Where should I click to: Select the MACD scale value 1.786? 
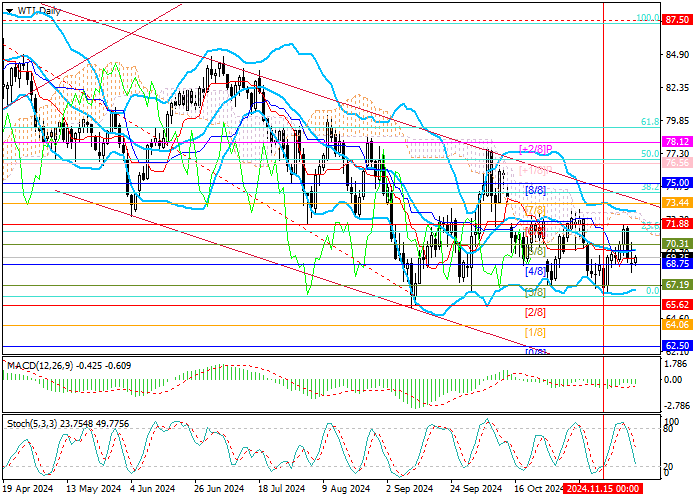pos(676,364)
